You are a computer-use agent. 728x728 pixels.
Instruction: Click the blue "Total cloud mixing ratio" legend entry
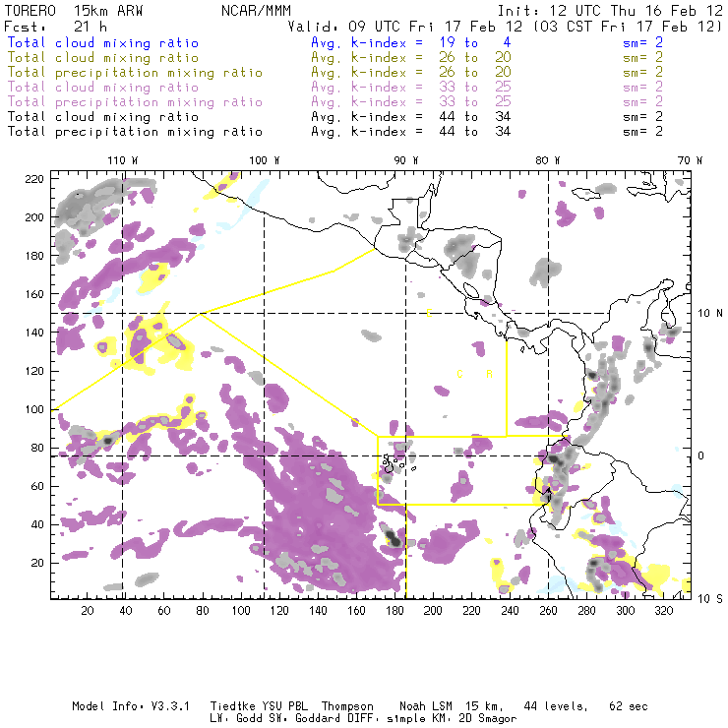103,42
